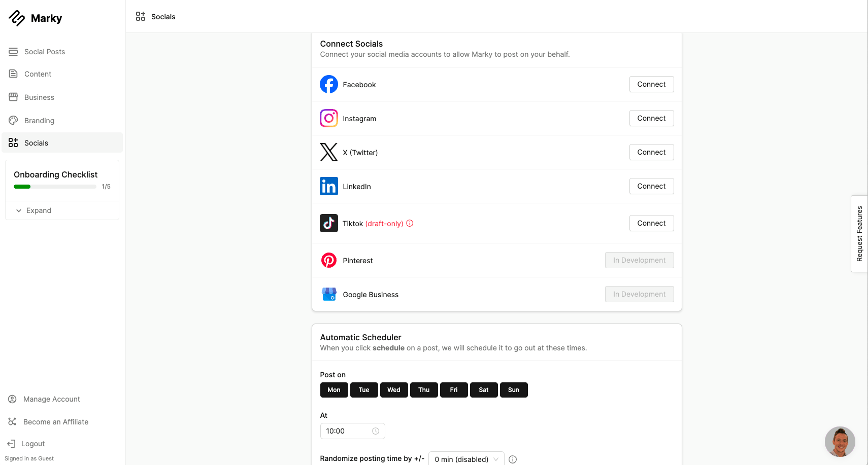Open the support chat avatar bubble

tap(840, 441)
